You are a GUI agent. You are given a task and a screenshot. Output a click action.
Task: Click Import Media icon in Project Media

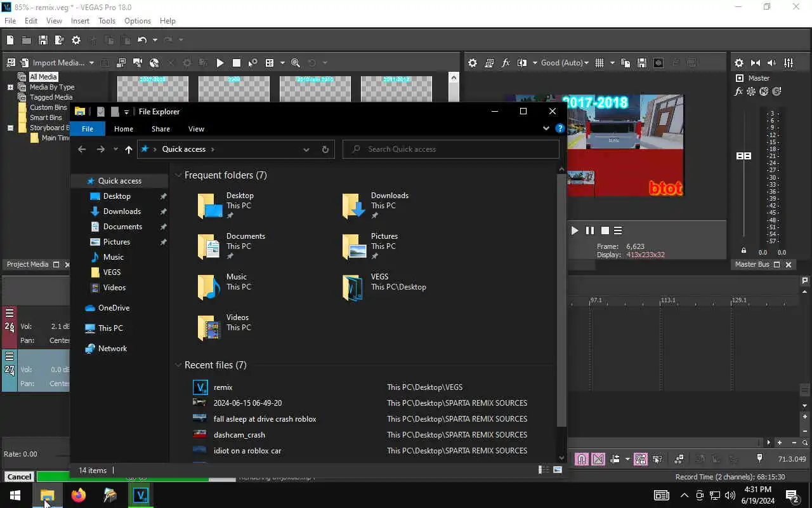(x=25, y=63)
